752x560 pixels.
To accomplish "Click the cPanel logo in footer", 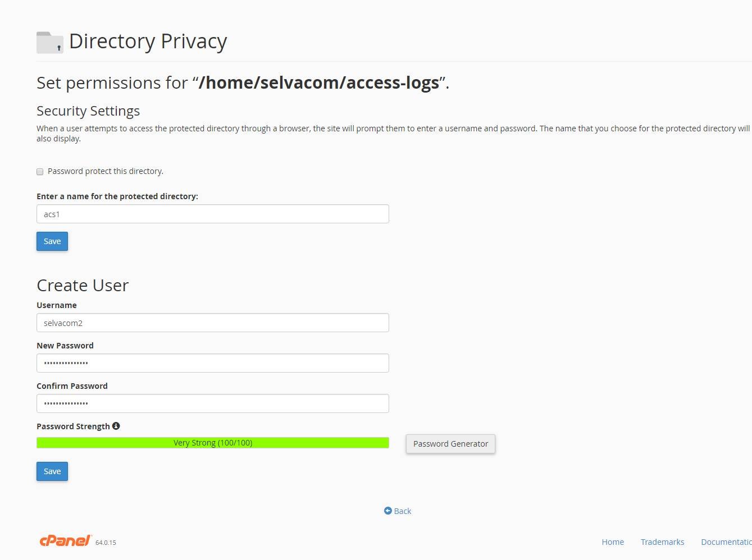I will (65, 540).
